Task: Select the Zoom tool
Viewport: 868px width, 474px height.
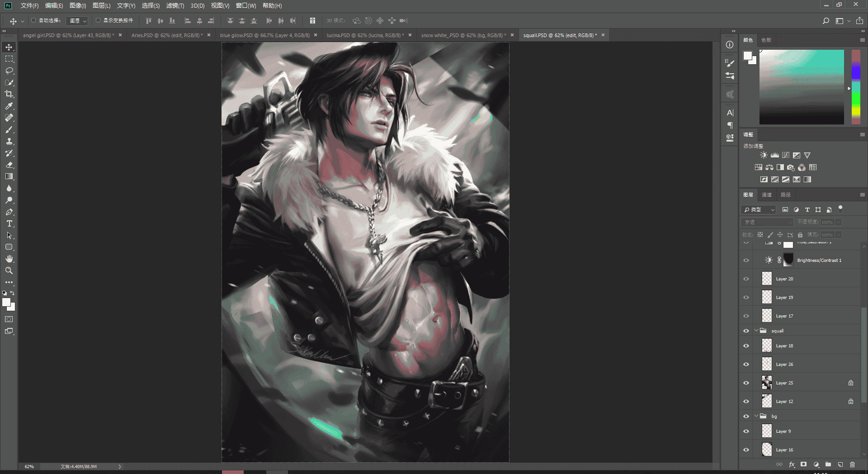Action: click(9, 270)
